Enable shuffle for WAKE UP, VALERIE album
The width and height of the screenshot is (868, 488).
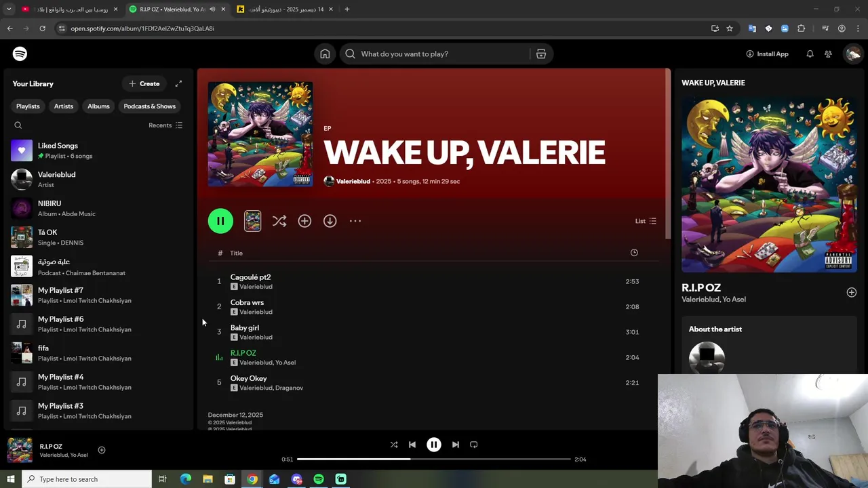pos(279,221)
